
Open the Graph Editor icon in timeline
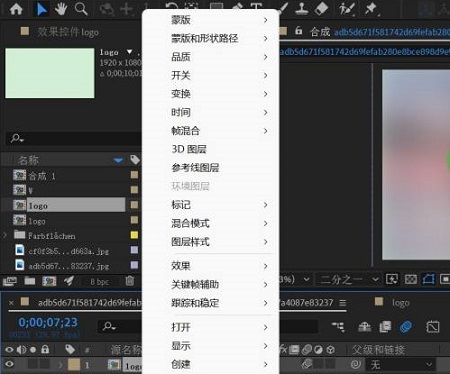click(432, 327)
